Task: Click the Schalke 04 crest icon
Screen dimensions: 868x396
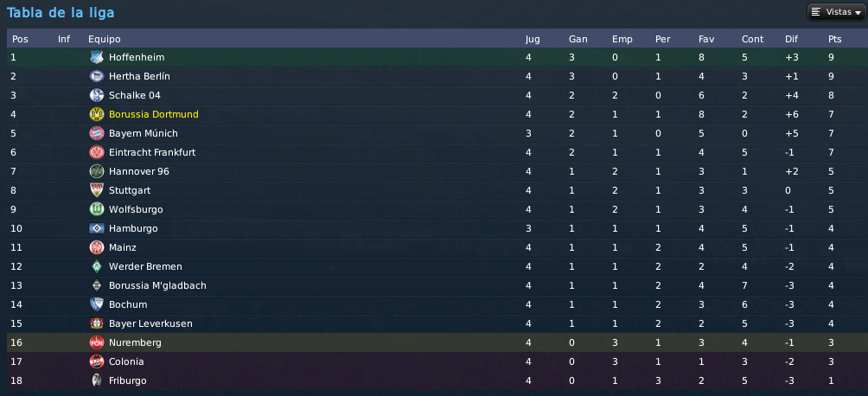Action: pyautogui.click(x=96, y=95)
